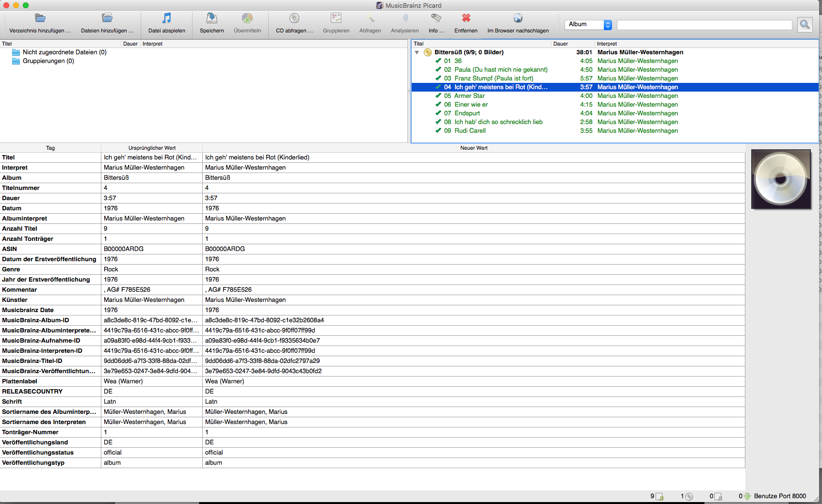Collapse the Bittersüß album tree

tap(417, 52)
